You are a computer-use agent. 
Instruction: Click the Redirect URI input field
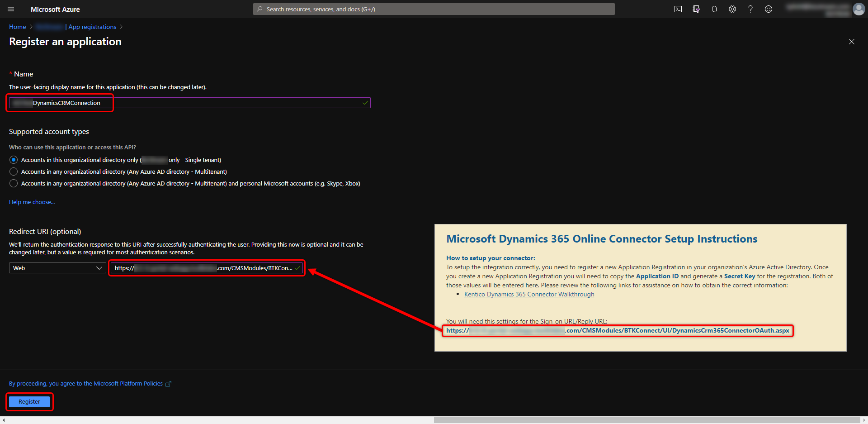(x=207, y=268)
